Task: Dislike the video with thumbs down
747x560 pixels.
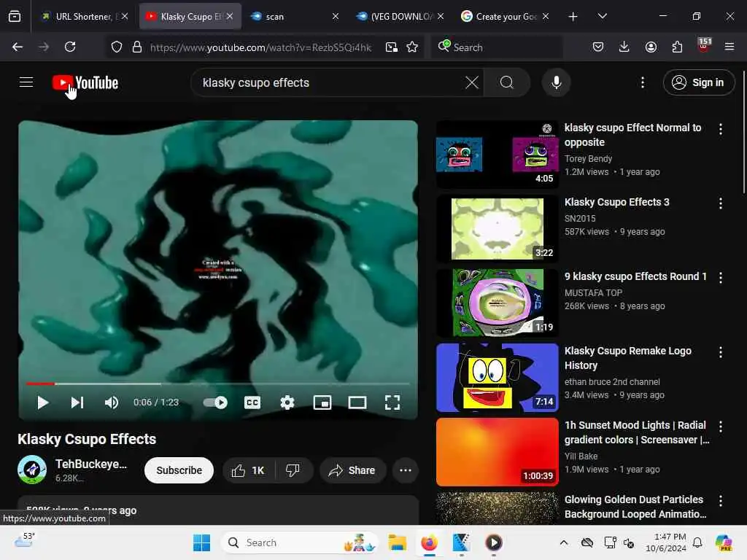Action: (x=293, y=470)
